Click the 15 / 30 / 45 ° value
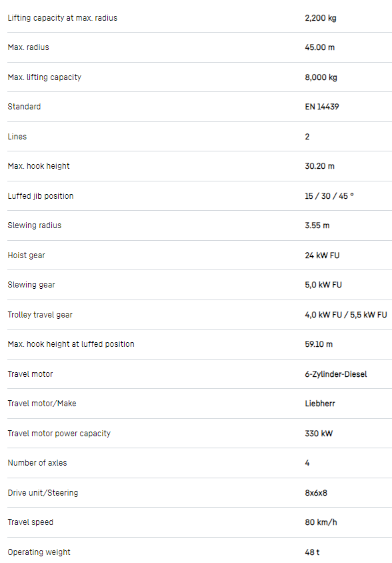The width and height of the screenshot is (392, 563). point(329,196)
